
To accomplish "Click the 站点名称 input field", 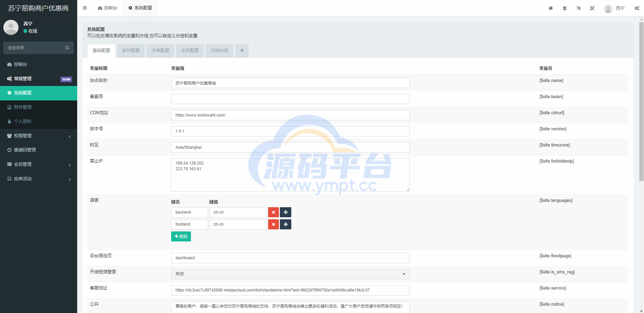I will pyautogui.click(x=290, y=83).
